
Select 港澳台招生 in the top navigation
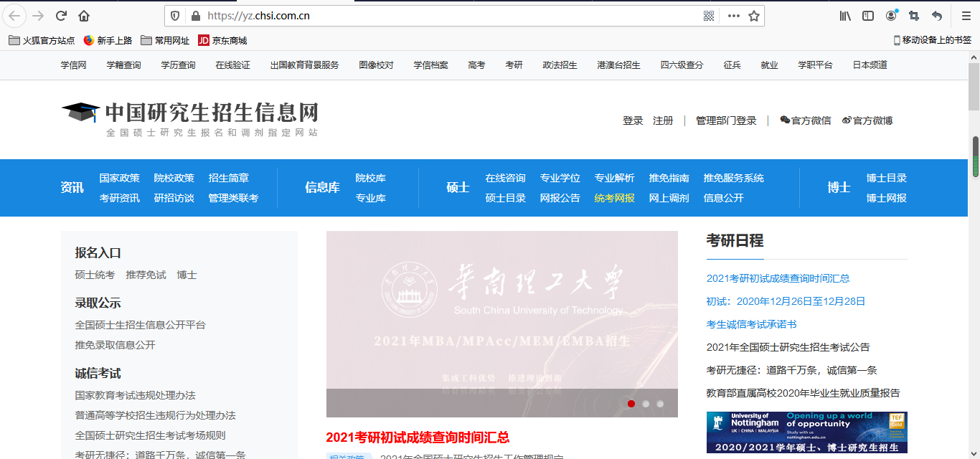[619, 65]
